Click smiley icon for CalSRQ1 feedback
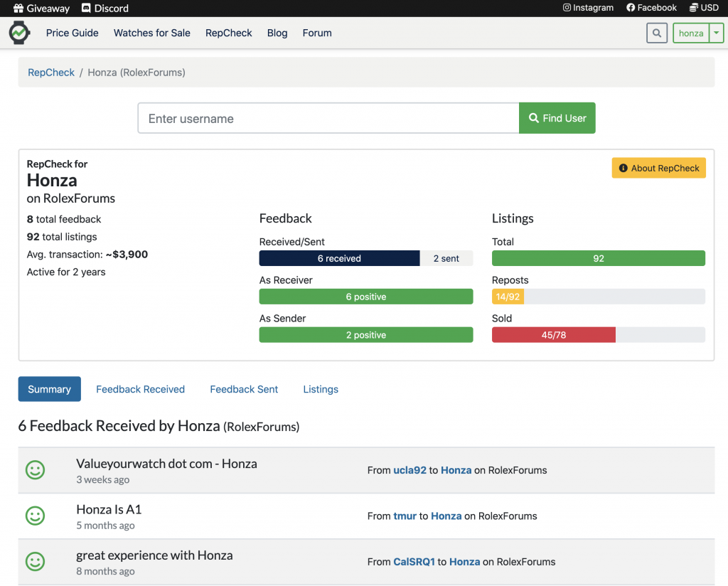The image size is (728, 586). click(36, 561)
